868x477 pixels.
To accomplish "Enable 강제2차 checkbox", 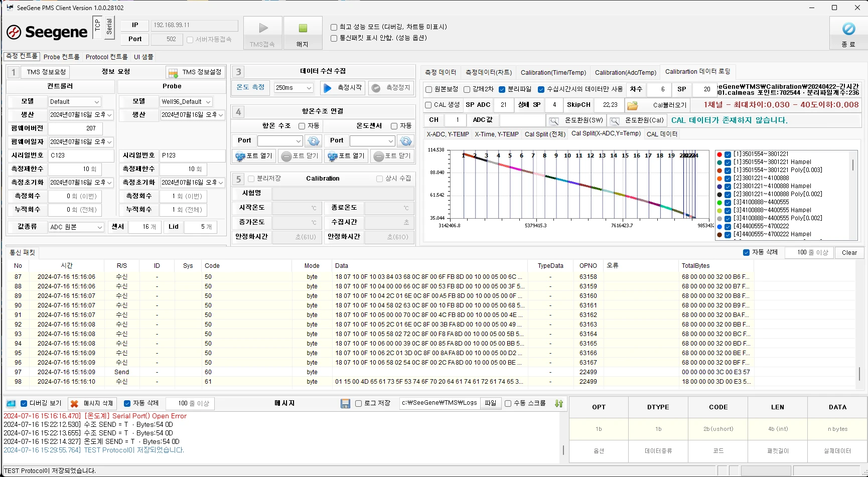I will coord(467,89).
